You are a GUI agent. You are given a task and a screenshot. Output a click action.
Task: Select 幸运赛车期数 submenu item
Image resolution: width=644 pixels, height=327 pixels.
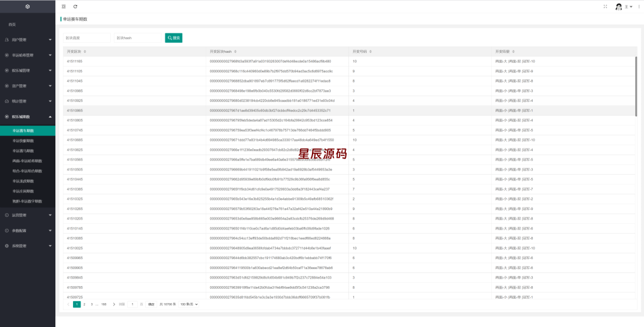(x=28, y=131)
